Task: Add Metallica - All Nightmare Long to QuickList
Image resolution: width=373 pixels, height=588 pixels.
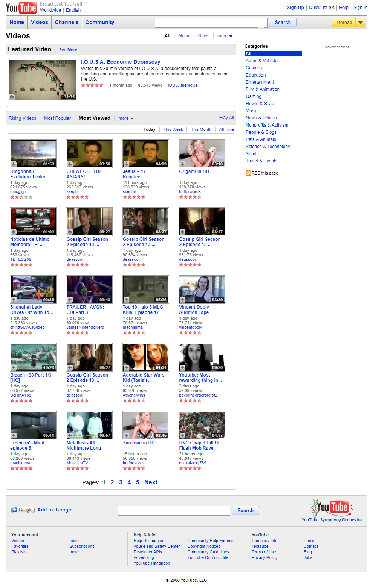Action: tap(70, 435)
